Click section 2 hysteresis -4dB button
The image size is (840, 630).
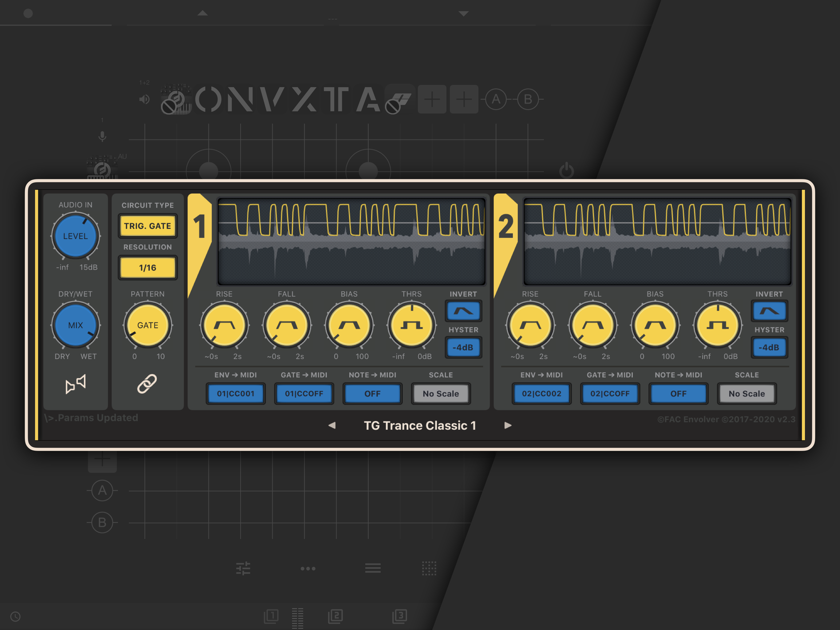point(769,347)
